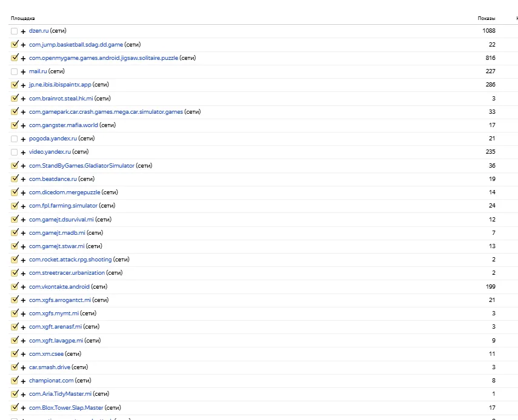Open the com.jump.basketball.sdag.dd.game link
The width and height of the screenshot is (518, 420).
[76, 45]
